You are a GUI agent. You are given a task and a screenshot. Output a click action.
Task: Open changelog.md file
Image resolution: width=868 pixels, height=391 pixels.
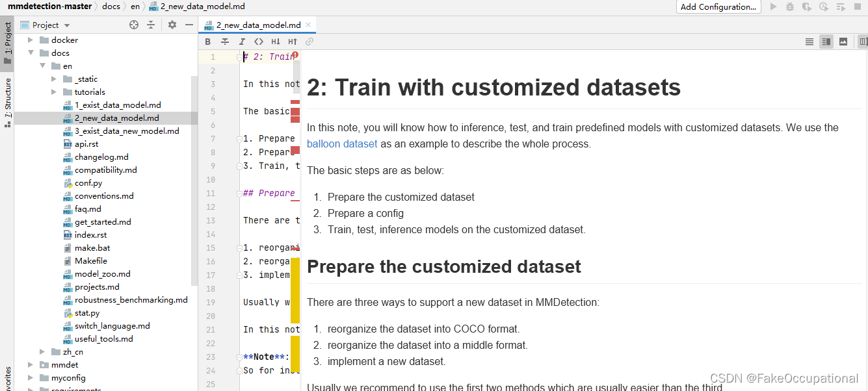pyautogui.click(x=101, y=157)
